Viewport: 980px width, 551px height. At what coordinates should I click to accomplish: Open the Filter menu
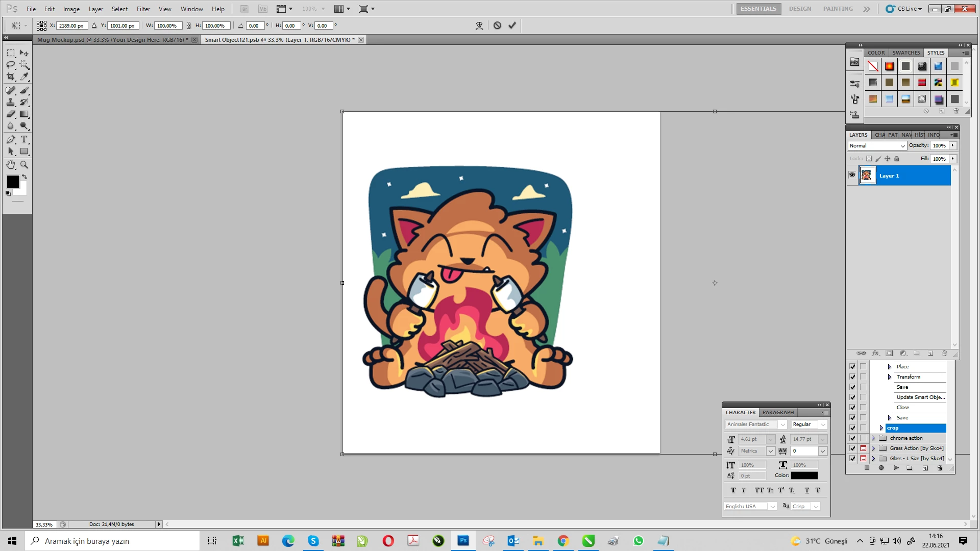coord(143,9)
